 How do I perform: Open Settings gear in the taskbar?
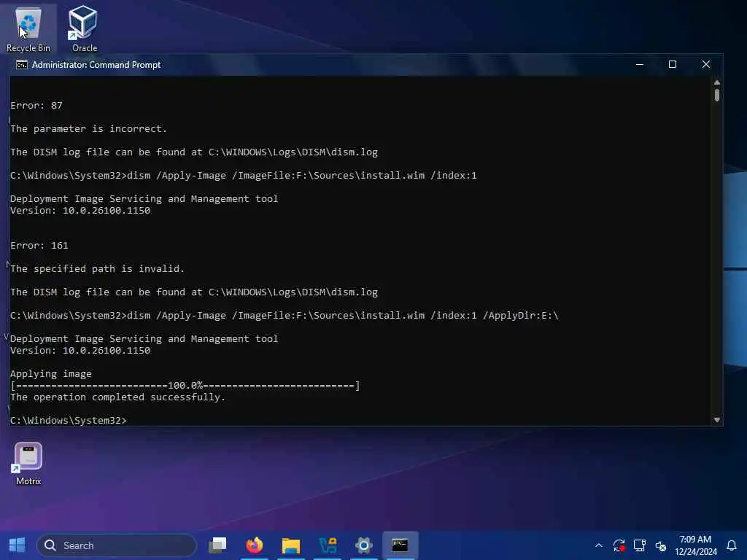pos(363,545)
